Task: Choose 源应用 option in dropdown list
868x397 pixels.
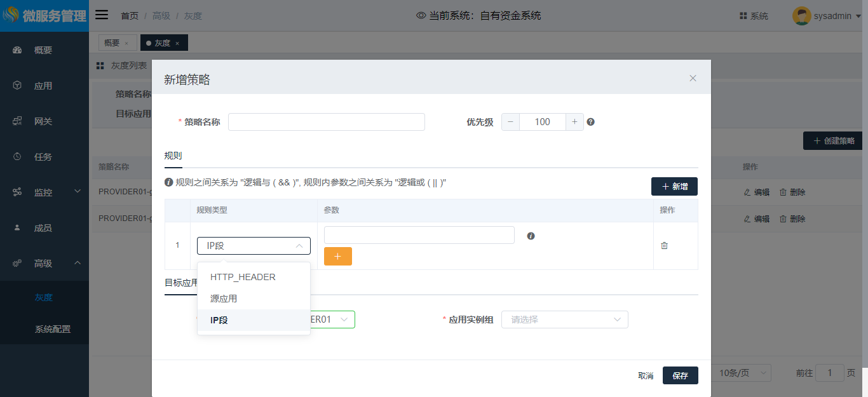Action: [x=224, y=299]
